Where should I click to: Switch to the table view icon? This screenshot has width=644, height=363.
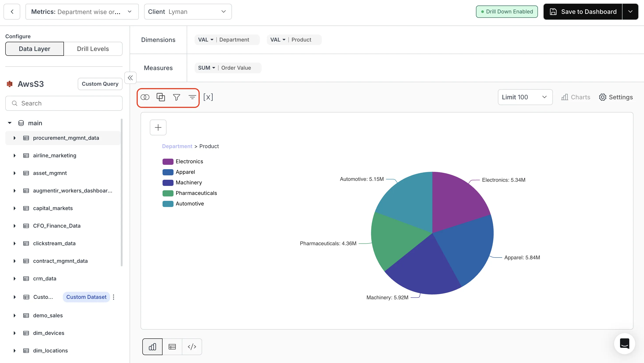(172, 347)
